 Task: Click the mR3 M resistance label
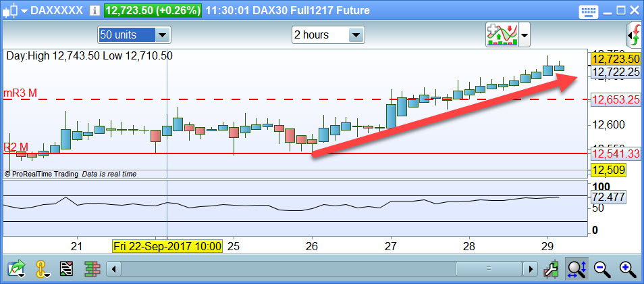20,93
